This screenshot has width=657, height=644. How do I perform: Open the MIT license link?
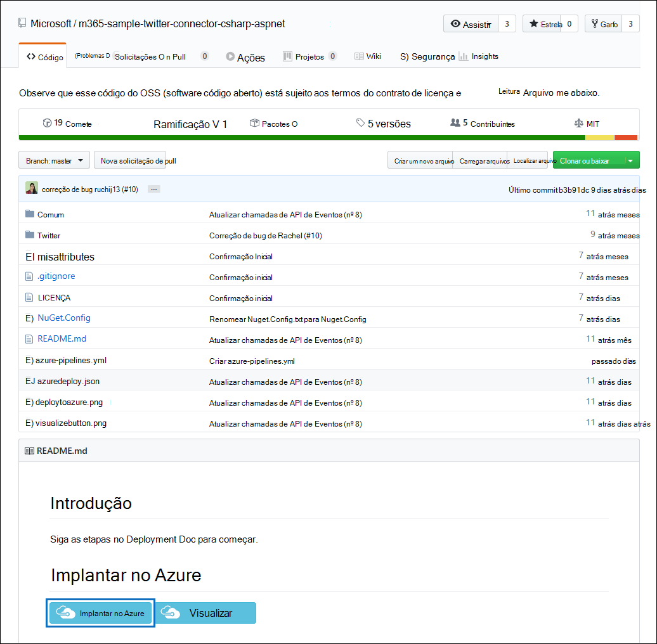click(587, 124)
